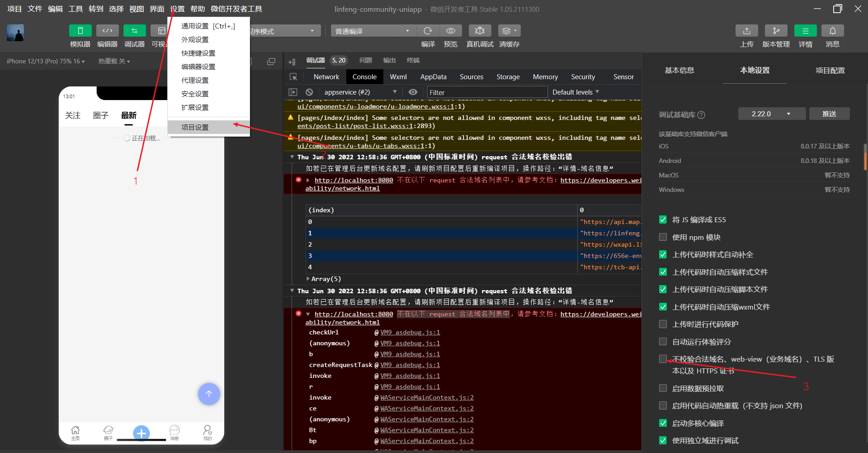Switch to the Network tab

[x=326, y=77]
